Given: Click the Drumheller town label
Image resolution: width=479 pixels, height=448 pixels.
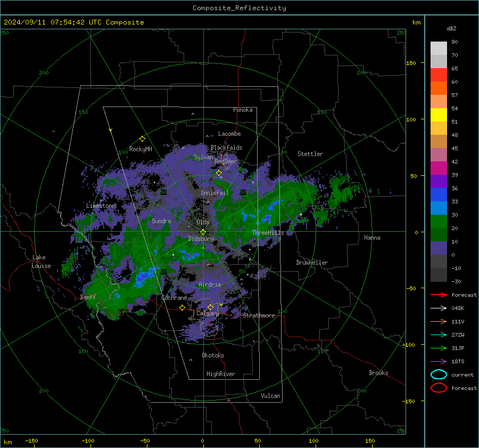Looking at the screenshot, I should click(312, 263).
